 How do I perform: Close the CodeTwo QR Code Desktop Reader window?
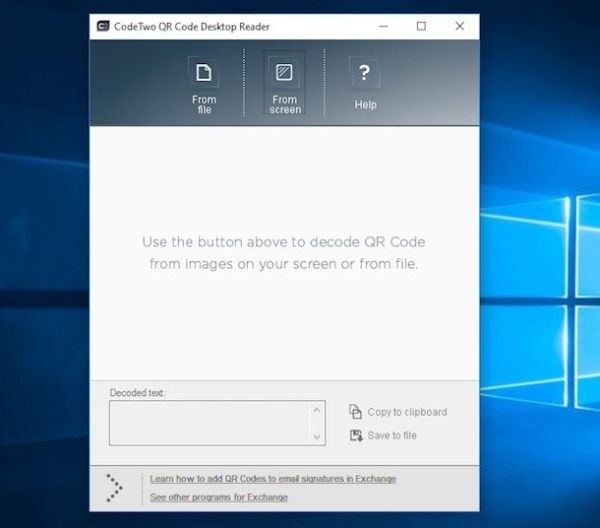click(x=460, y=26)
